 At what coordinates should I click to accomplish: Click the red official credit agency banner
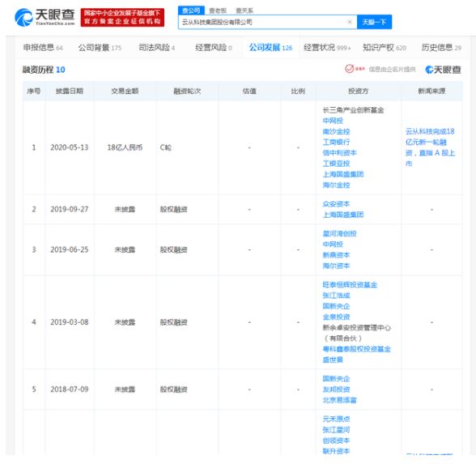pyautogui.click(x=122, y=17)
